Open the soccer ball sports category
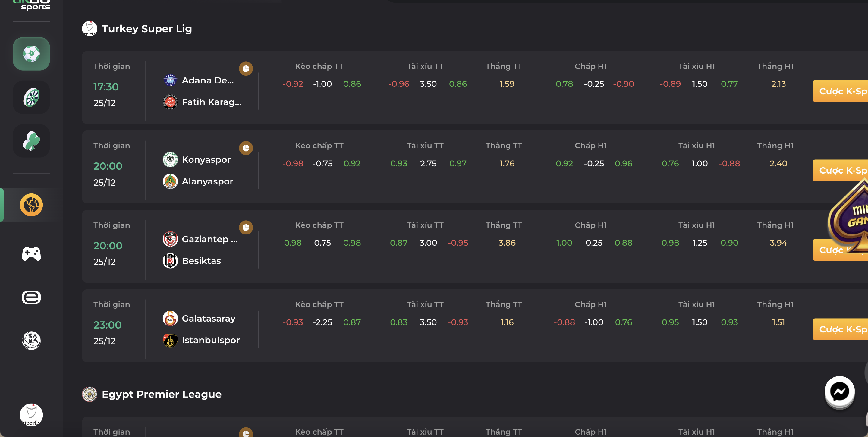The width and height of the screenshot is (868, 437). click(x=31, y=54)
